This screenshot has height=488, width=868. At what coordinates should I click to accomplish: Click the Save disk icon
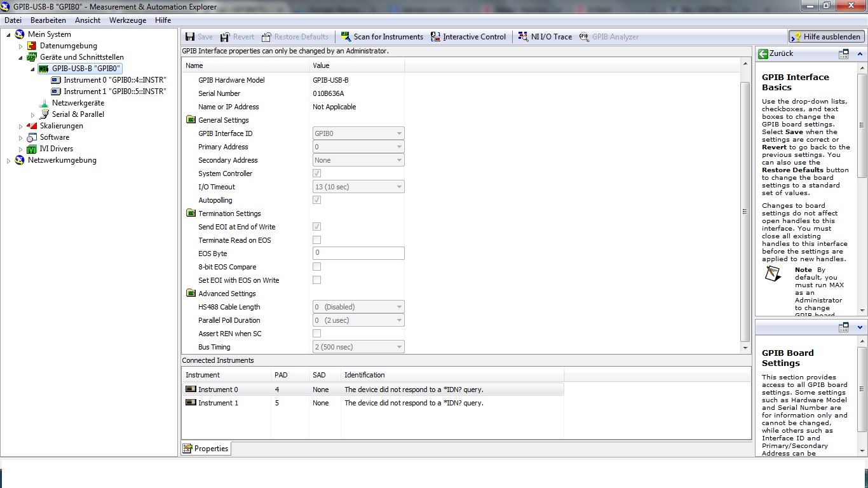[x=190, y=37]
